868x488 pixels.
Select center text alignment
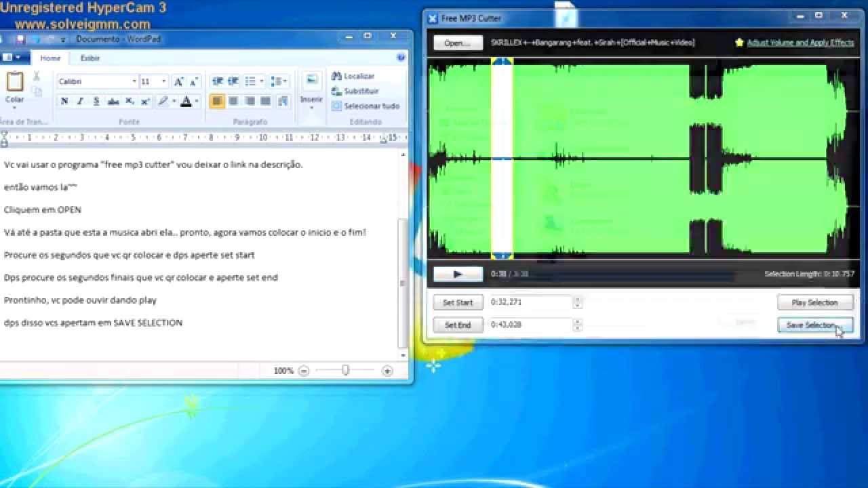[x=233, y=101]
